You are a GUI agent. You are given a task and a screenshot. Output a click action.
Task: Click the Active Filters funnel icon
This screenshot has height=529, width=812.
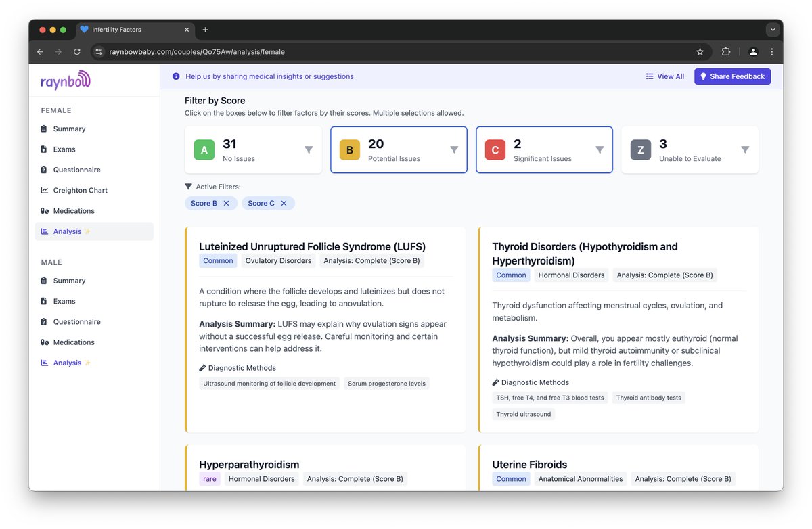(x=188, y=187)
